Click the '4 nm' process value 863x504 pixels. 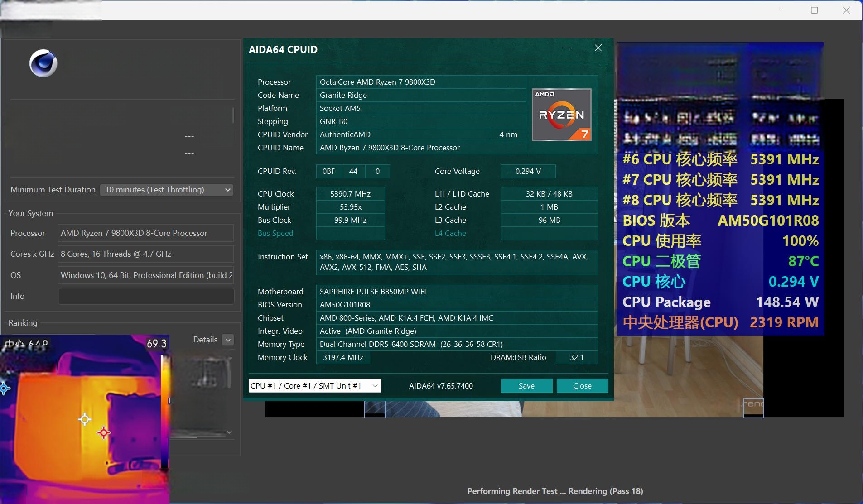(x=508, y=134)
